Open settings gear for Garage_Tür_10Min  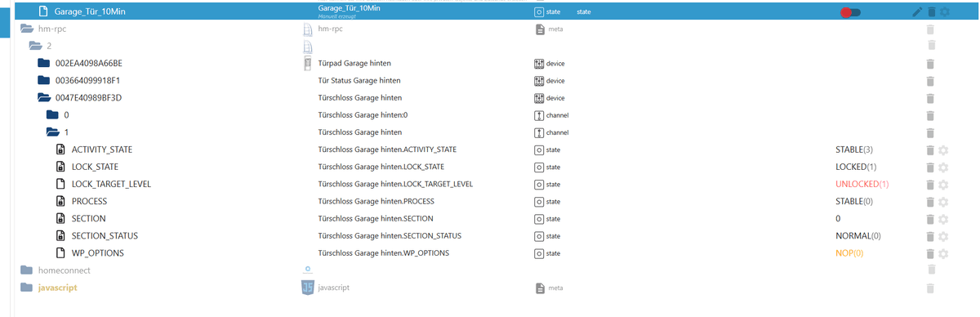[945, 12]
